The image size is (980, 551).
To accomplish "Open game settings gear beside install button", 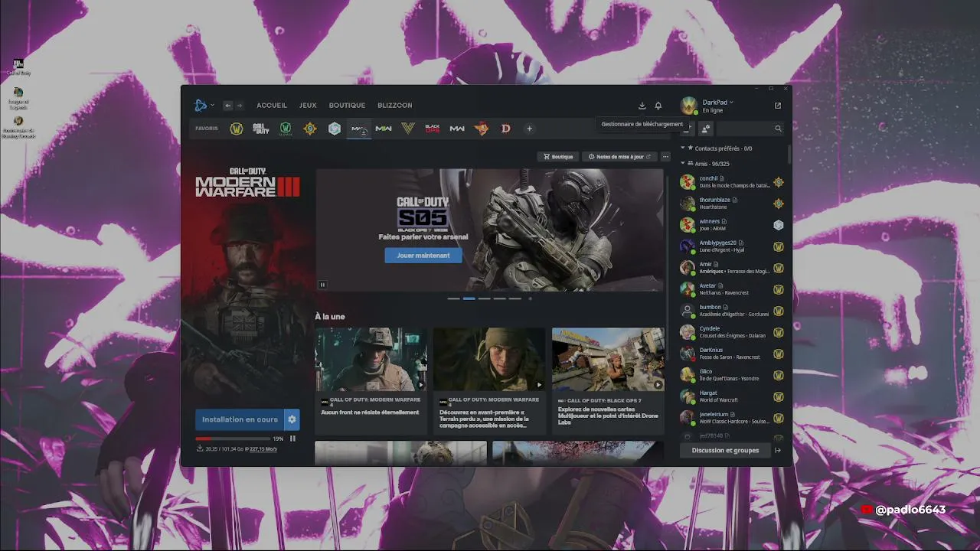I will point(292,419).
